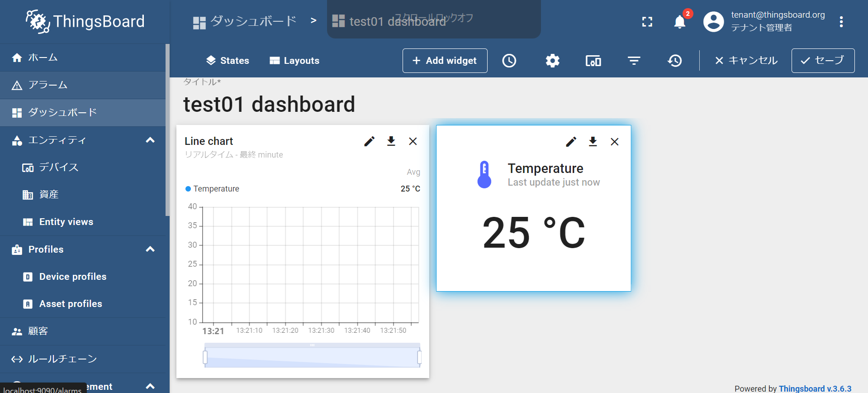Open dashboard settings gear
The height and width of the screenshot is (393, 868).
[552, 61]
